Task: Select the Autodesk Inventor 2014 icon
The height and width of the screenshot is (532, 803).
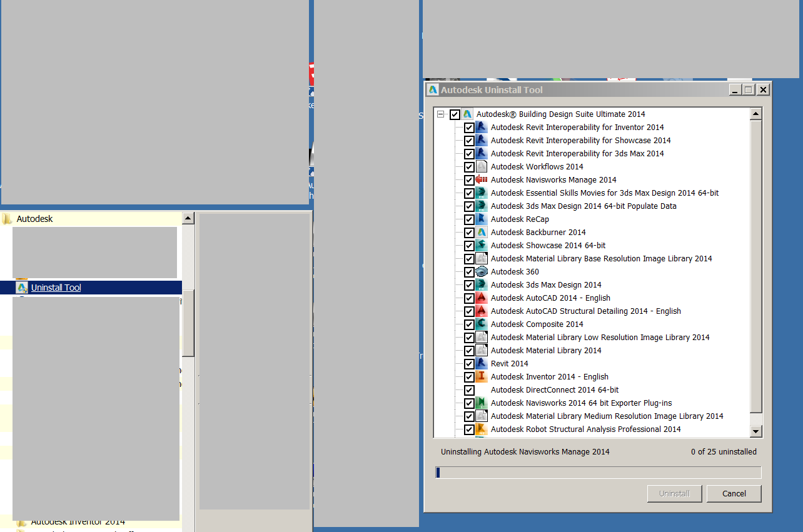Action: click(481, 376)
